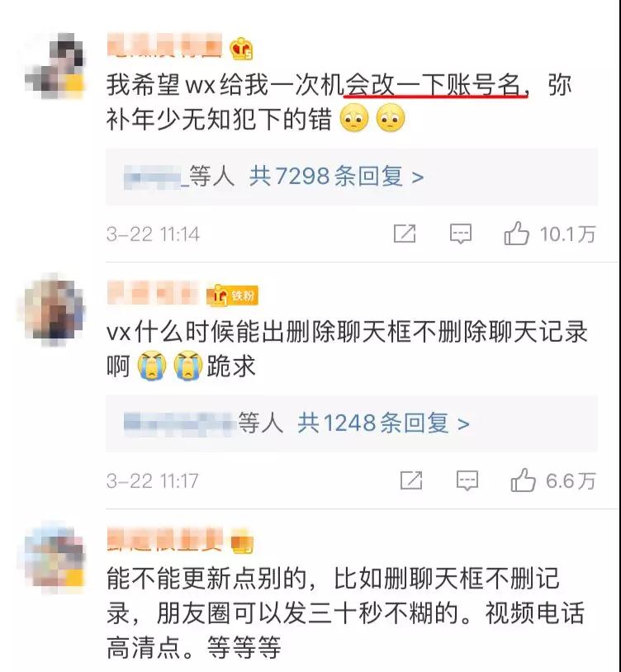Tap the repost icon on the 3-22 11:17 comment

tap(411, 480)
